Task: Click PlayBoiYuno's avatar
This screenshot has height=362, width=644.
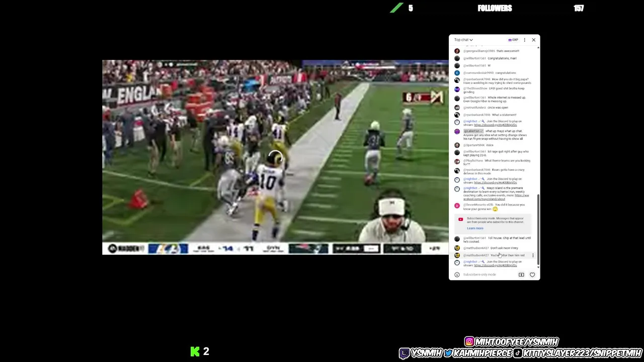Action: [x=457, y=161]
